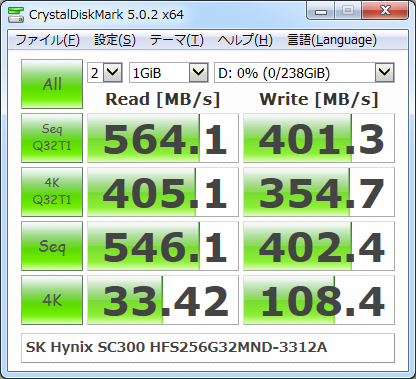The image size is (416, 379).
Task: Start the Seq benchmark button
Action: point(52,246)
